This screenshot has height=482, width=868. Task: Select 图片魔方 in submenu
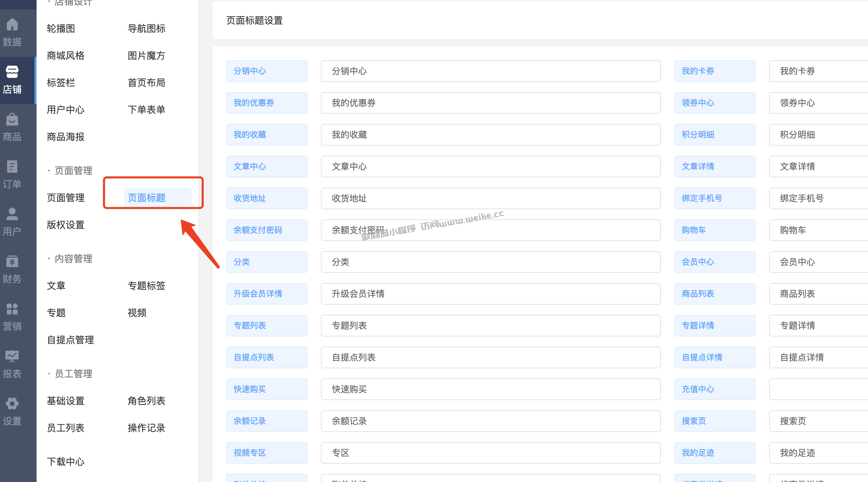coord(147,56)
